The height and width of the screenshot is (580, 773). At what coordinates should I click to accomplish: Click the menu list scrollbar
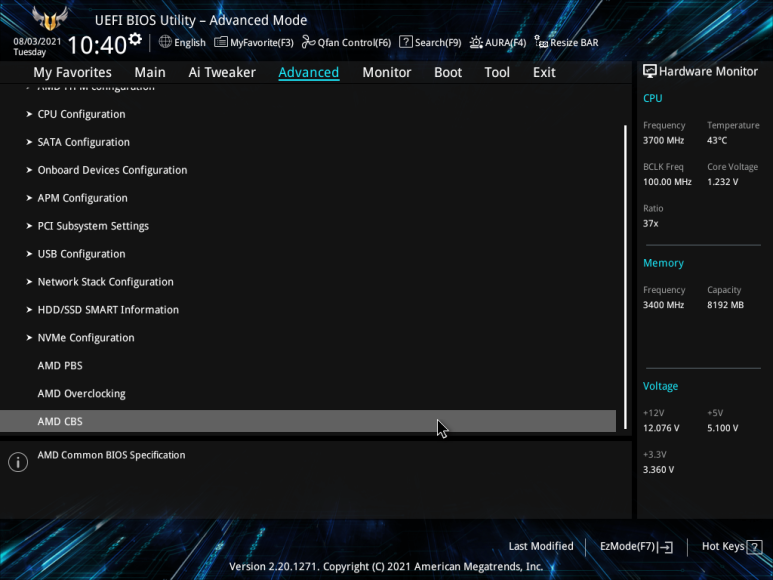click(625, 277)
